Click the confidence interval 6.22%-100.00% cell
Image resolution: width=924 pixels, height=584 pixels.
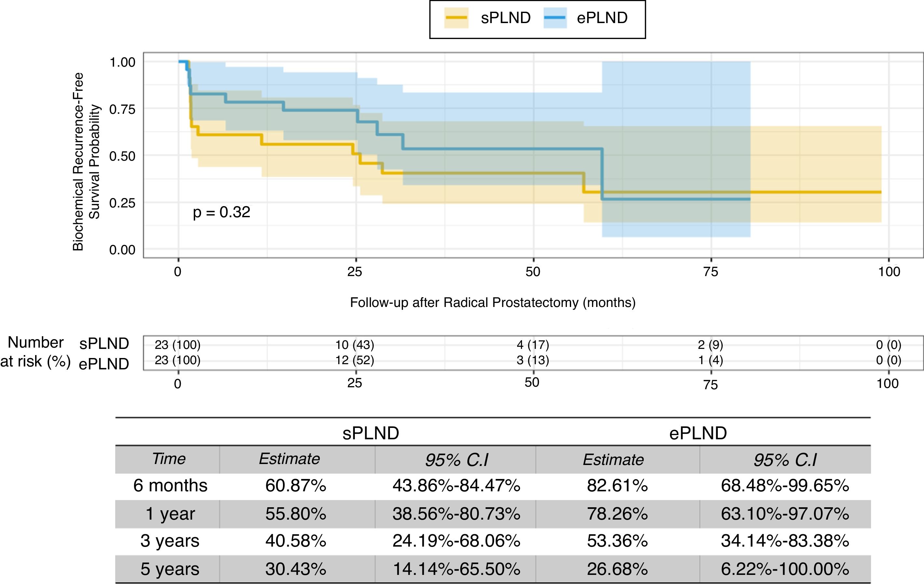click(785, 569)
